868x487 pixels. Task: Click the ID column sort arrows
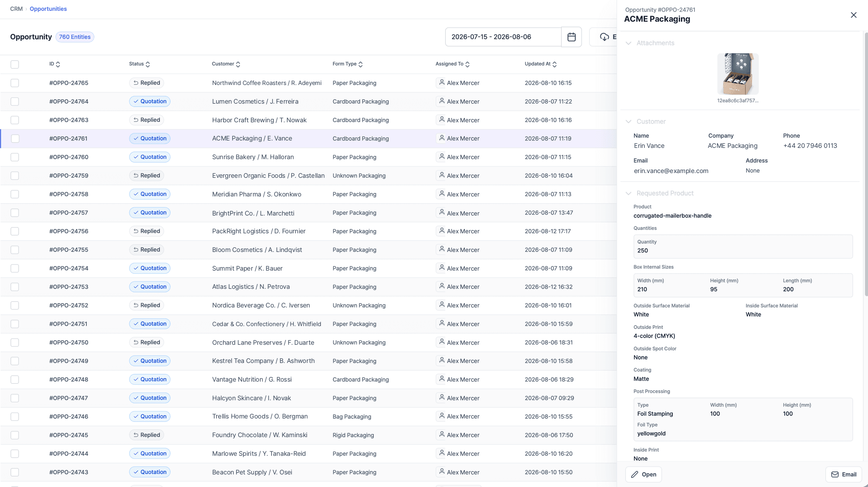(58, 64)
